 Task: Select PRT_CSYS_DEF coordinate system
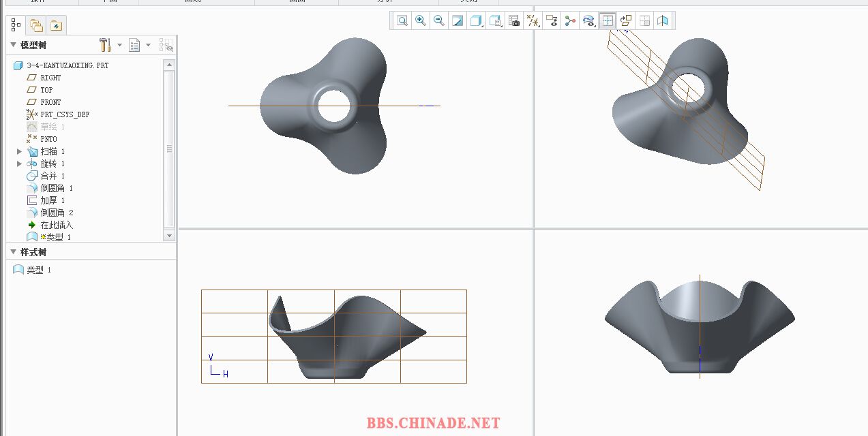65,114
